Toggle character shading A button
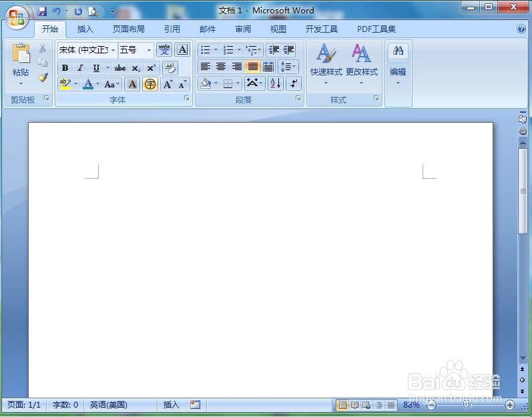Image resolution: width=532 pixels, height=417 pixels. coord(132,84)
